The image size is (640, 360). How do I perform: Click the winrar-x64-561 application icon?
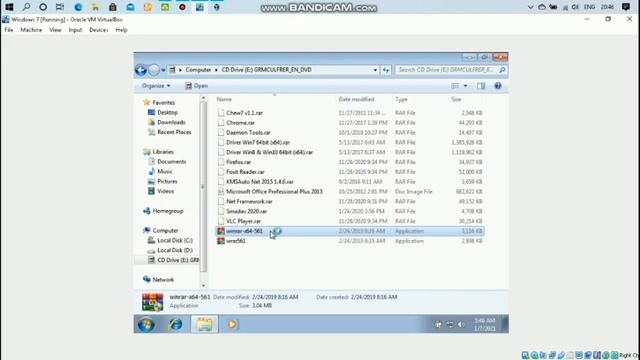tap(221, 231)
